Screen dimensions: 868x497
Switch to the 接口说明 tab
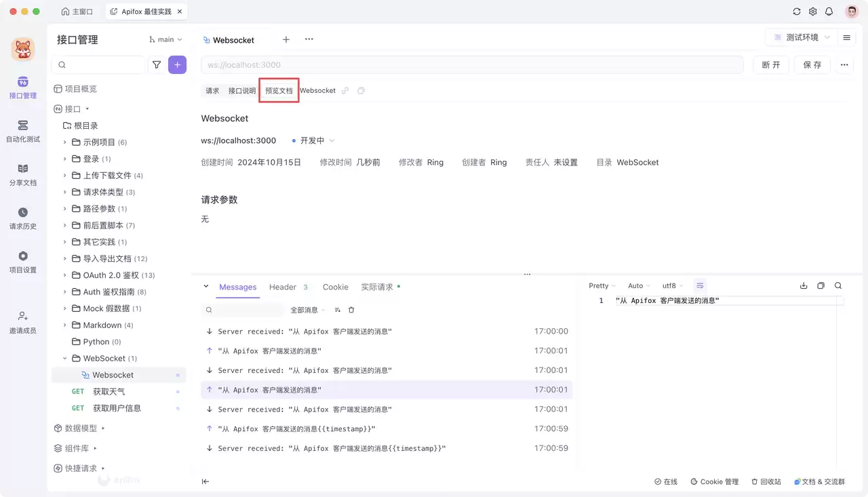point(242,90)
